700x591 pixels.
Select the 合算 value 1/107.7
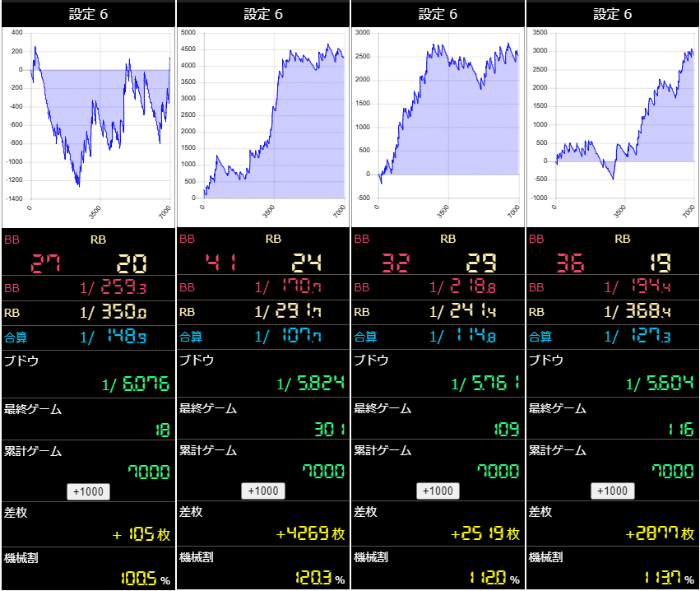(x=288, y=336)
